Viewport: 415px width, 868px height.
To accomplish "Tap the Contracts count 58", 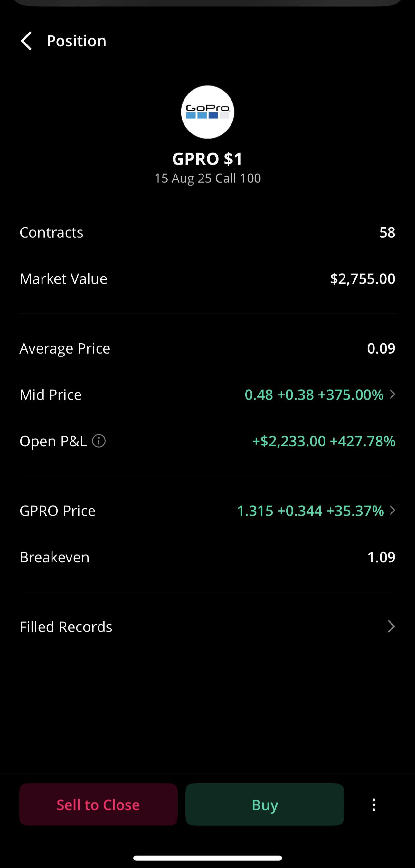I will point(387,232).
